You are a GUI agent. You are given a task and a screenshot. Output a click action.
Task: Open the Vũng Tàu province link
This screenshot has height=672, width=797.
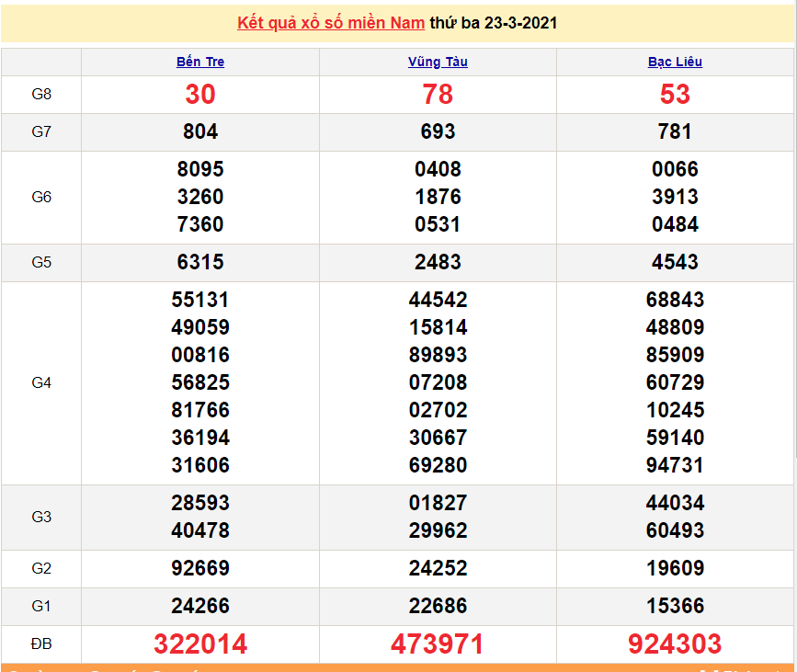tap(438, 63)
